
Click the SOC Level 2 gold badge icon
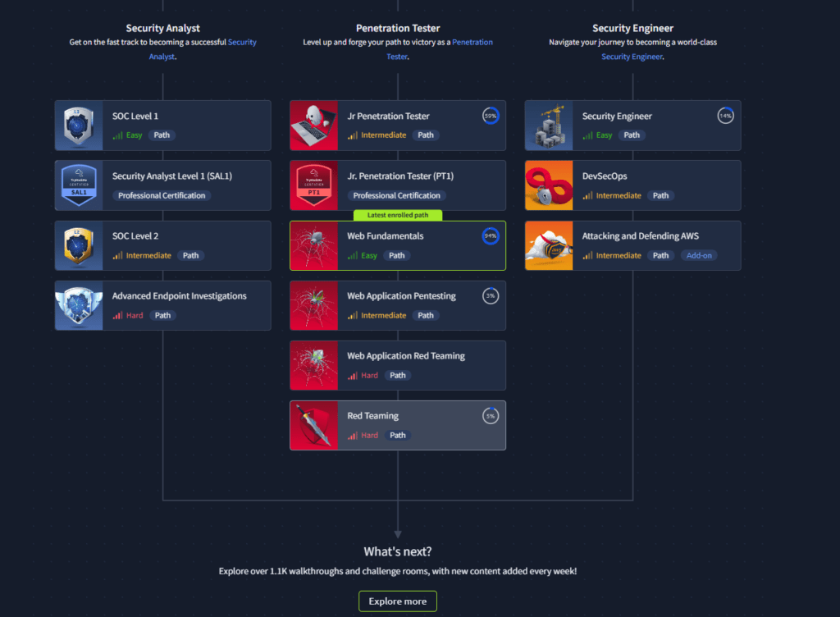click(79, 245)
